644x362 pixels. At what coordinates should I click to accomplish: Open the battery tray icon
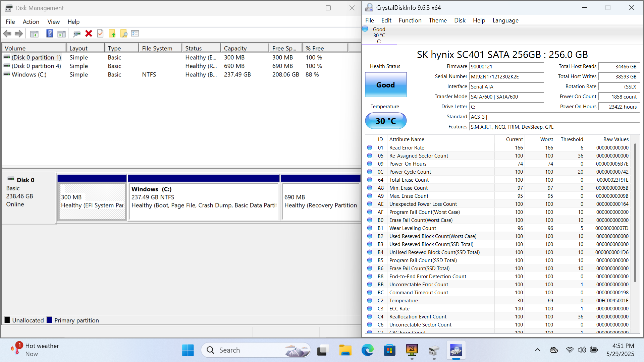click(x=594, y=350)
